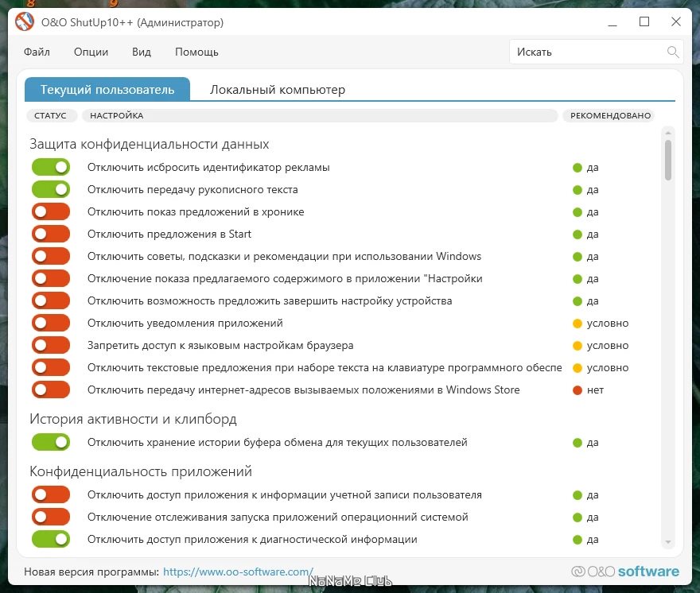The image size is (700, 593).
Task: Open the Файл menu
Action: (x=37, y=52)
